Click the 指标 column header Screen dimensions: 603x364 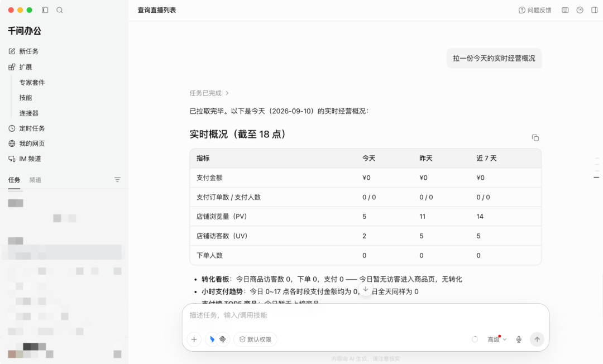click(x=203, y=159)
